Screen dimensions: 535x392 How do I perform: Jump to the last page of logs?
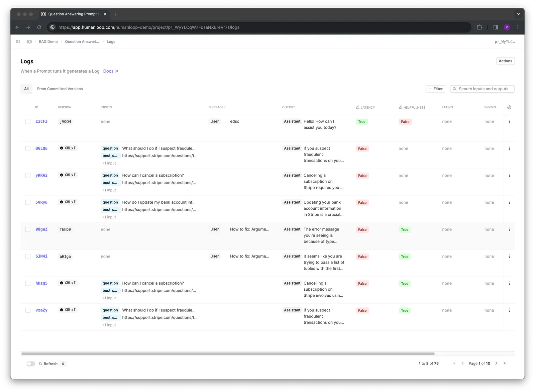click(505, 364)
